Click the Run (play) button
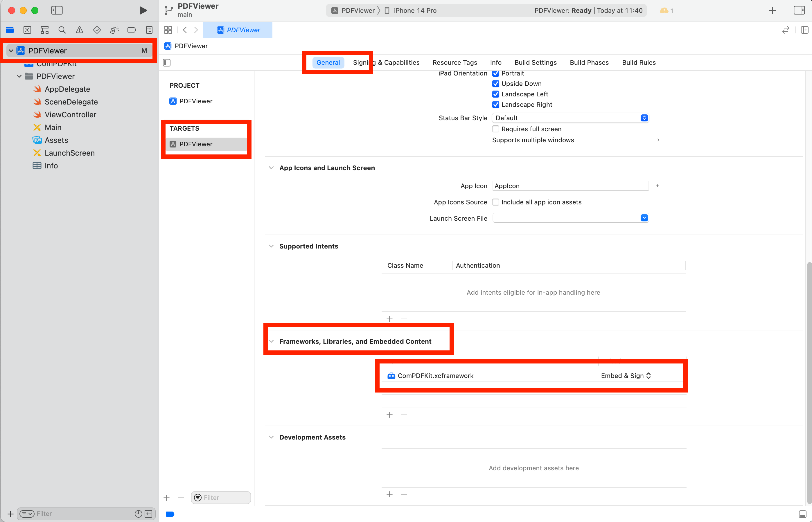The width and height of the screenshot is (812, 522). (x=143, y=10)
